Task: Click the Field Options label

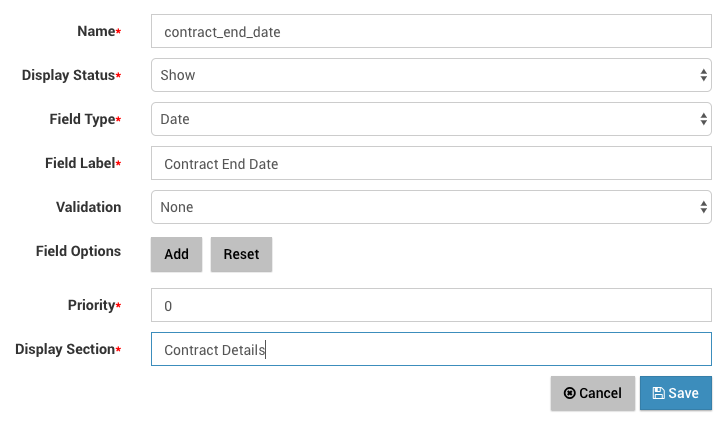Action: (78, 251)
